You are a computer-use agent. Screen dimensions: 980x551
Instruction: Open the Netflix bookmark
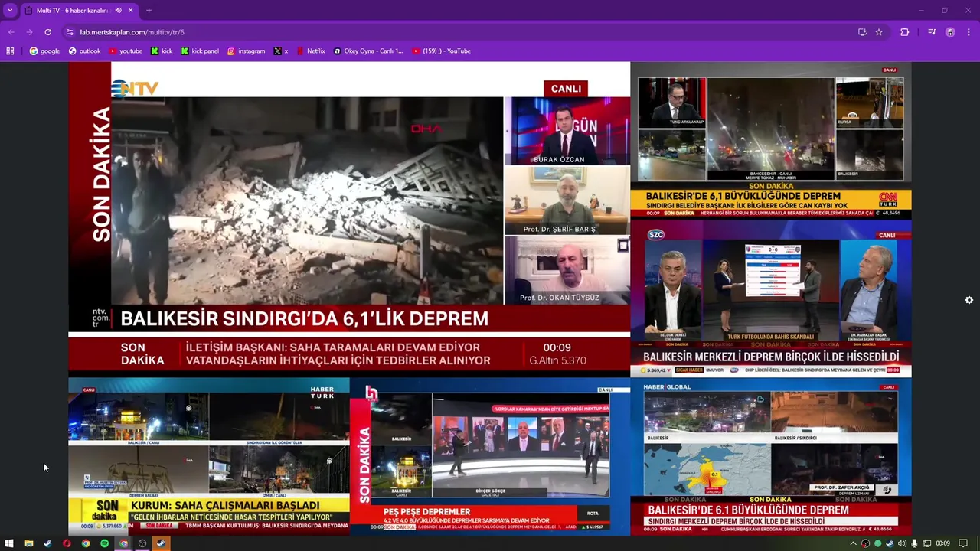click(x=310, y=51)
